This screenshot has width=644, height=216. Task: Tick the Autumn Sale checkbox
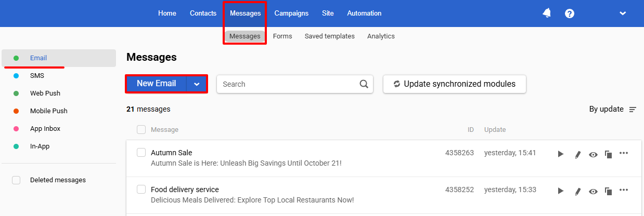click(x=141, y=152)
